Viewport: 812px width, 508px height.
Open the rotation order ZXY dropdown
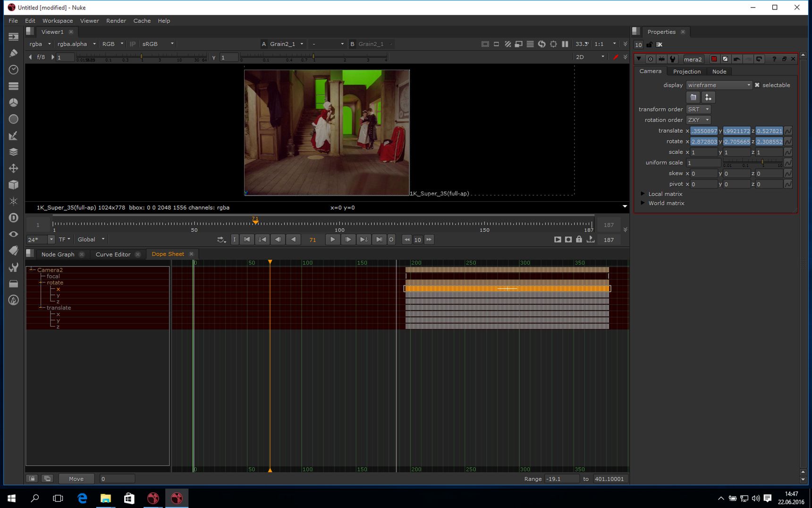pyautogui.click(x=698, y=120)
